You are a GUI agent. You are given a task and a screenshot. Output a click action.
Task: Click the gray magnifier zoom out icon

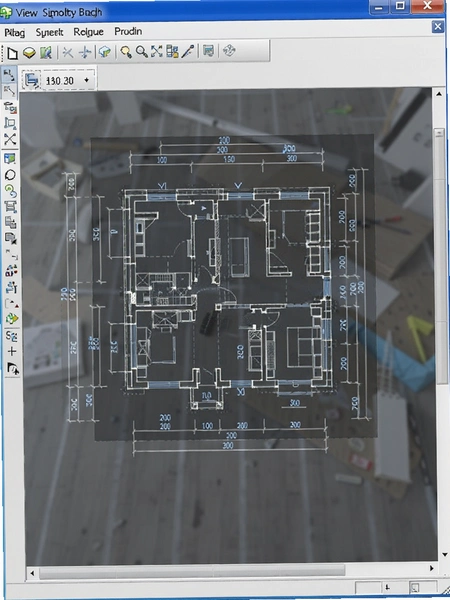[x=142, y=52]
